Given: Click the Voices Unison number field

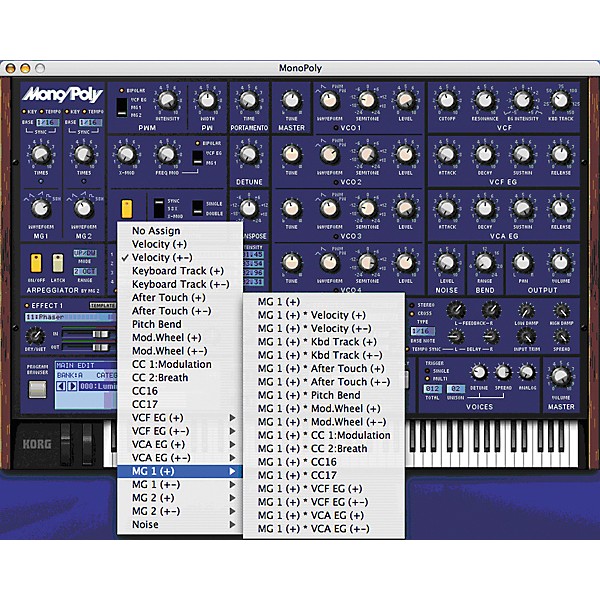Looking at the screenshot, I should point(455,389).
